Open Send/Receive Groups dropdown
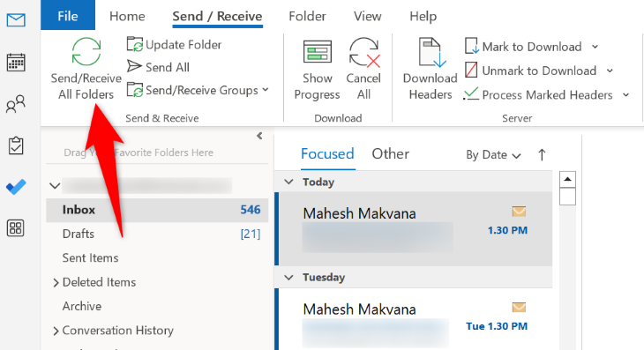Image resolution: width=644 pixels, height=350 pixels. [x=198, y=90]
